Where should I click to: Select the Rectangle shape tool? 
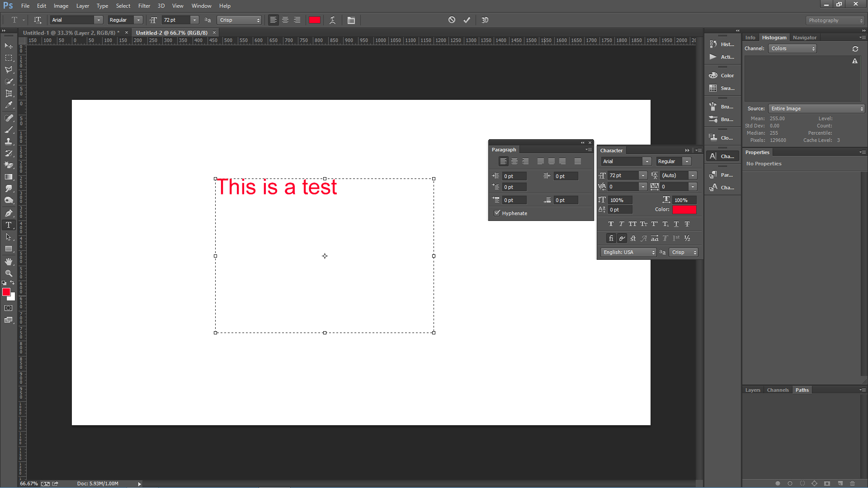point(9,249)
